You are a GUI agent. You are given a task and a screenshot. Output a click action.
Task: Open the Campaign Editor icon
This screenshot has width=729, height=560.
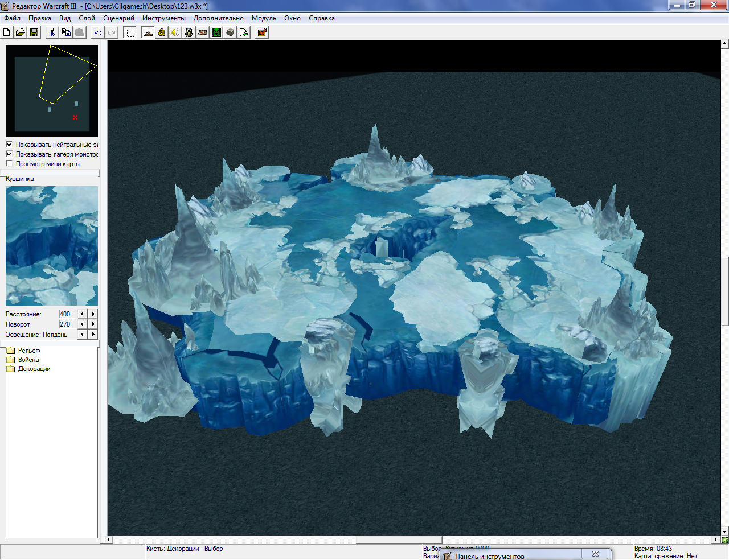pyautogui.click(x=203, y=32)
